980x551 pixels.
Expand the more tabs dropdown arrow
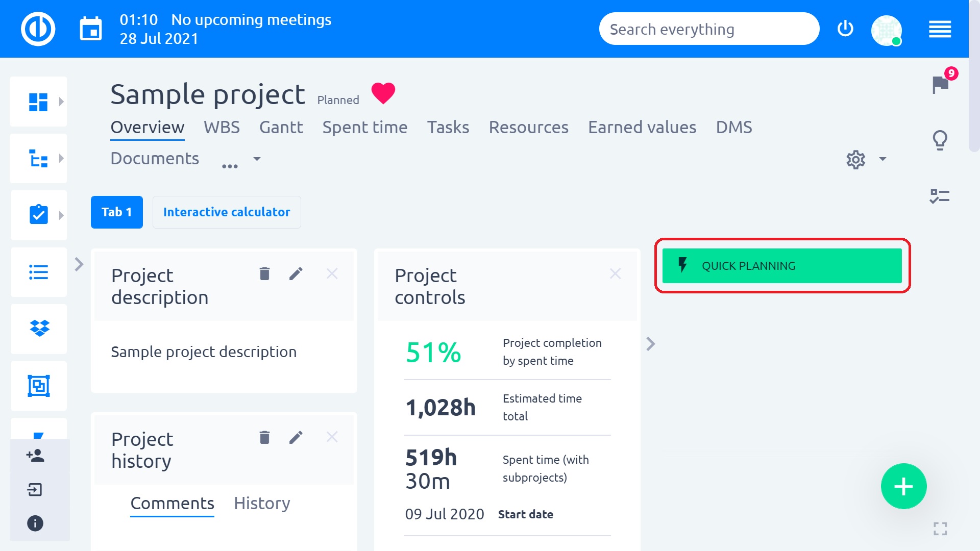click(x=257, y=159)
